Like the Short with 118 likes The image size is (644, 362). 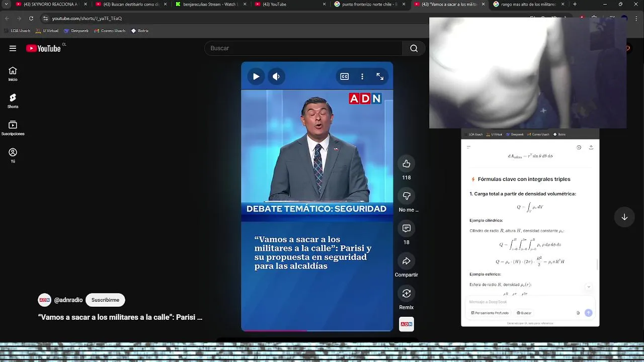[x=407, y=163]
